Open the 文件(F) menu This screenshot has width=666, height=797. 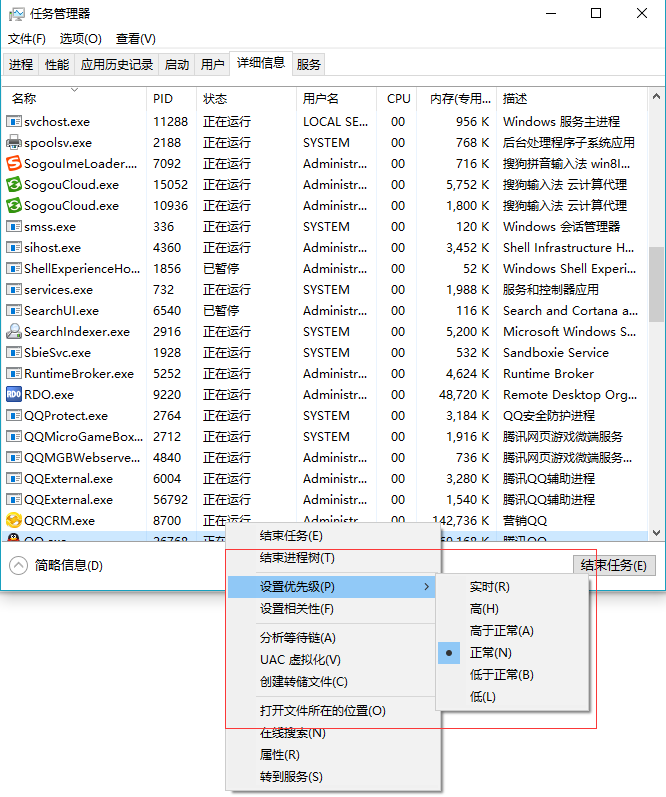26,39
